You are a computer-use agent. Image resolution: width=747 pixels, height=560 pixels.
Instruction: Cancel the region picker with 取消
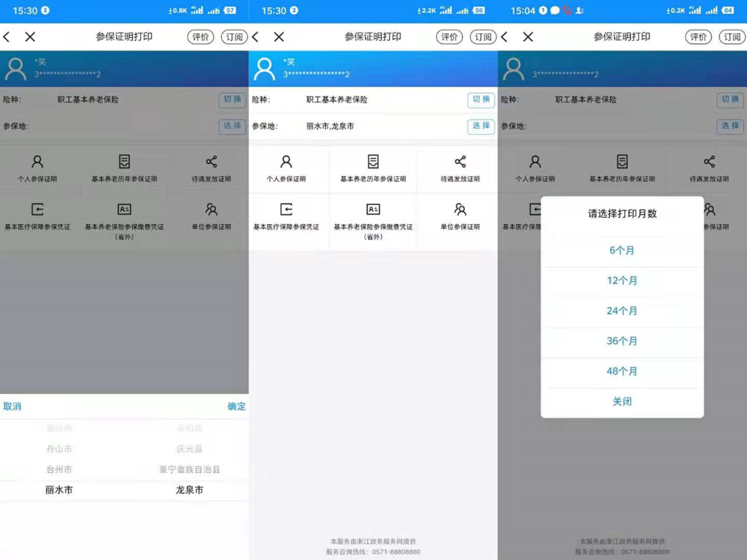tap(12, 407)
